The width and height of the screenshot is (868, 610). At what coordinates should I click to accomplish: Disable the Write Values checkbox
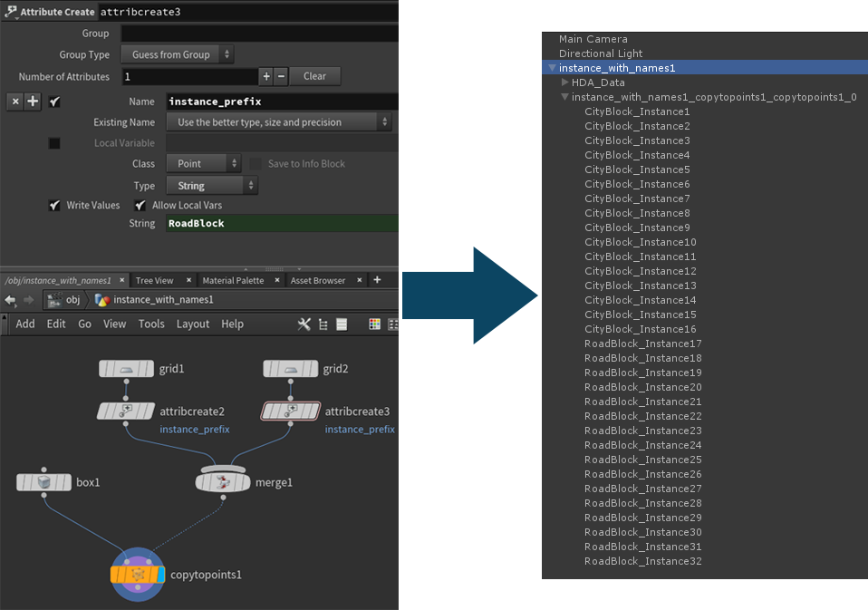[x=54, y=206]
